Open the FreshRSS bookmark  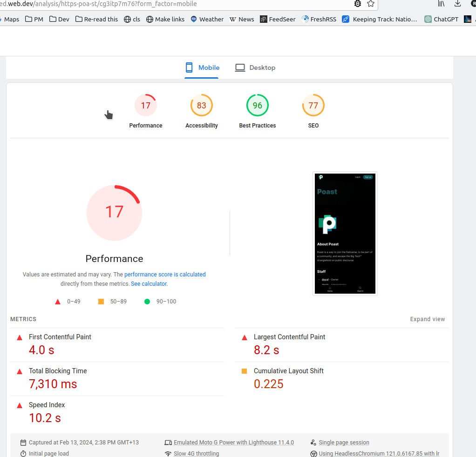coord(319,19)
